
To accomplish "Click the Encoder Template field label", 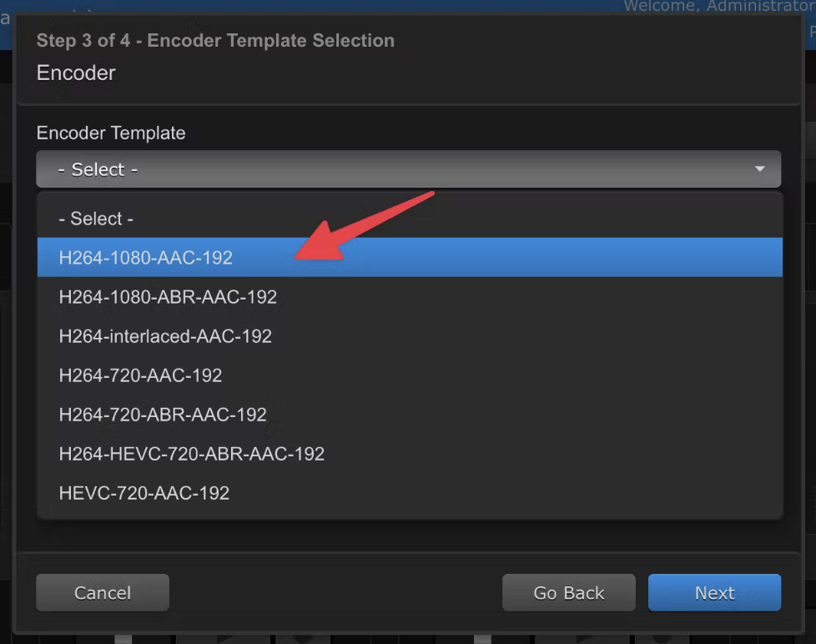I will point(111,133).
